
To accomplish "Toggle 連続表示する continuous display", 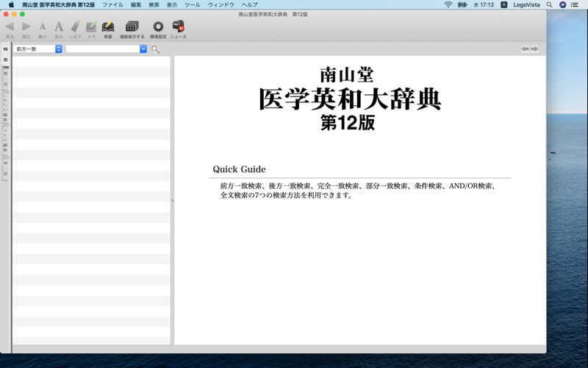I will 132,26.
